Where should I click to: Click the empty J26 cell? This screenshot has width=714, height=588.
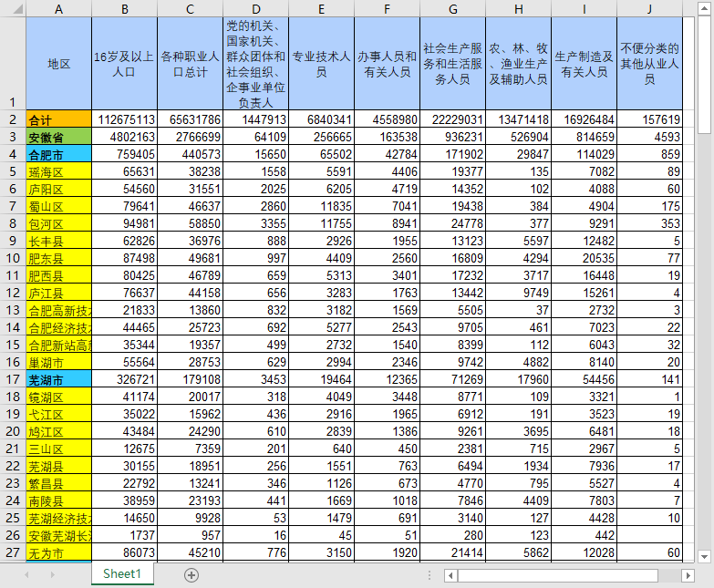649,535
